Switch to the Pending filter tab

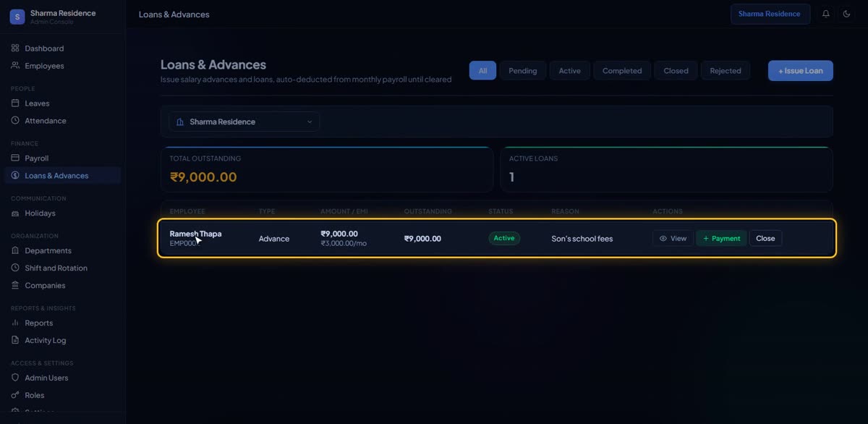click(x=523, y=71)
